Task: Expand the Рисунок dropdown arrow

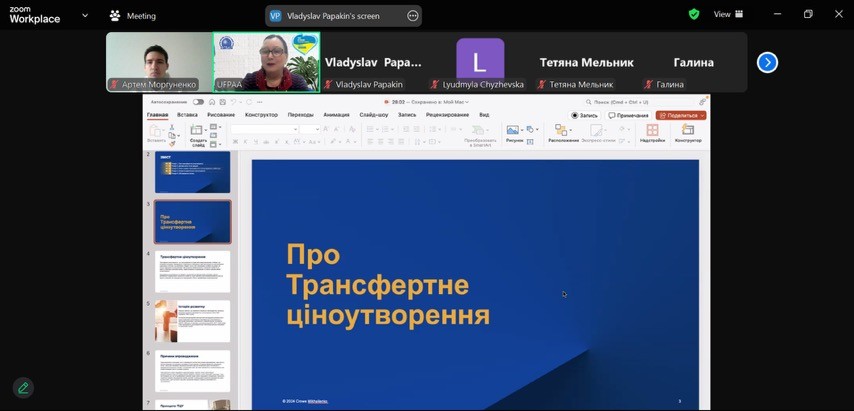Action: click(522, 130)
